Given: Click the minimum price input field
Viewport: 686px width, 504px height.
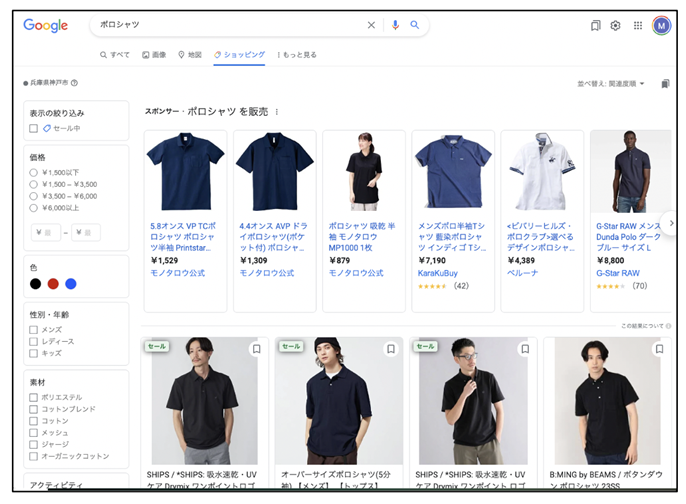Looking at the screenshot, I should click(46, 232).
